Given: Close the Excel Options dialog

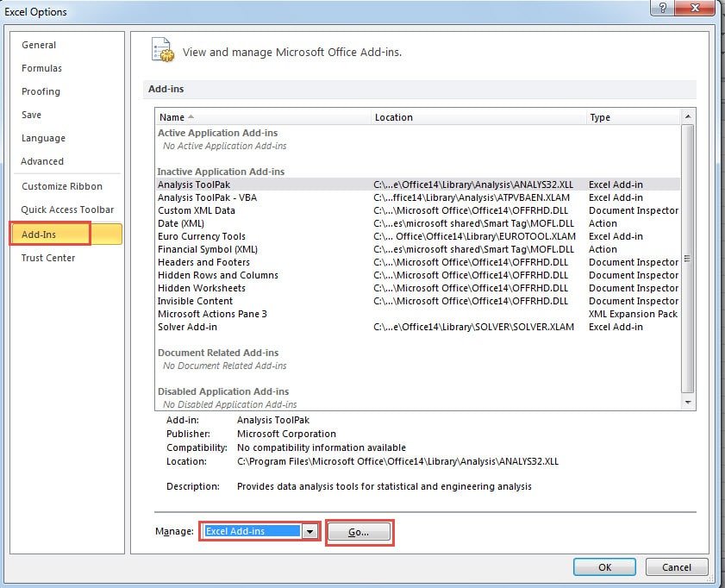Looking at the screenshot, I should pyautogui.click(x=695, y=8).
